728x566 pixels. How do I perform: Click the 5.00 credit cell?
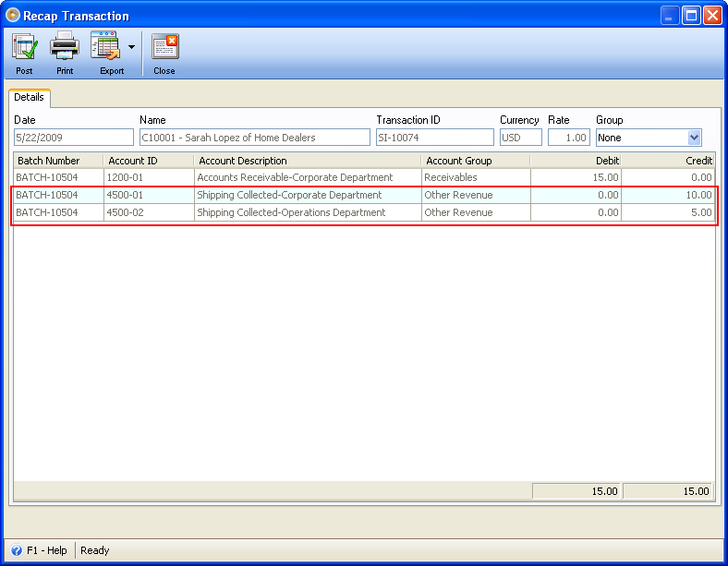[668, 212]
